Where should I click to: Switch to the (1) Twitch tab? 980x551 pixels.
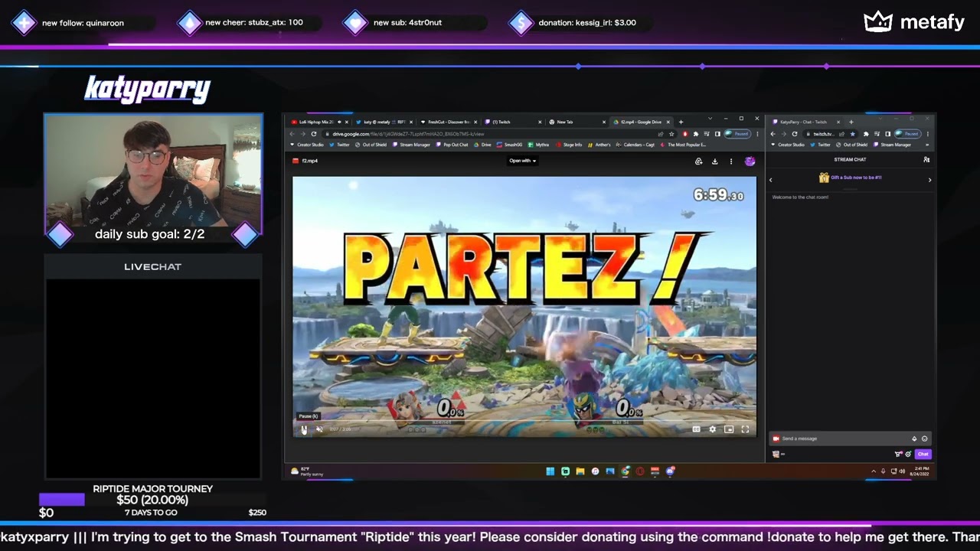pyautogui.click(x=514, y=122)
